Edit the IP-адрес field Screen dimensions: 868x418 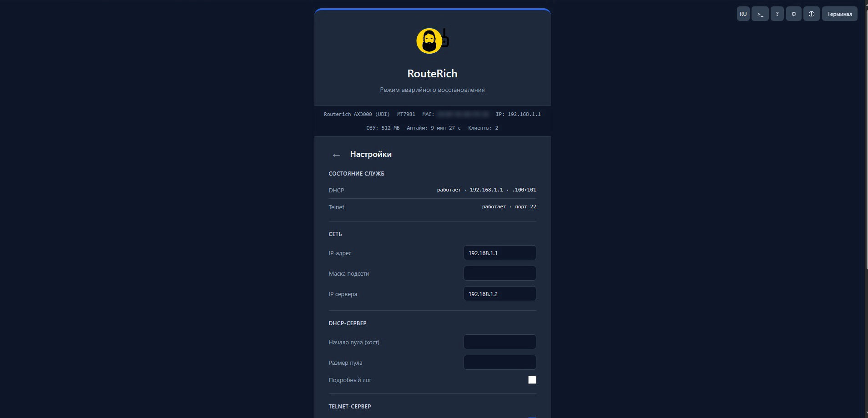[x=500, y=253]
